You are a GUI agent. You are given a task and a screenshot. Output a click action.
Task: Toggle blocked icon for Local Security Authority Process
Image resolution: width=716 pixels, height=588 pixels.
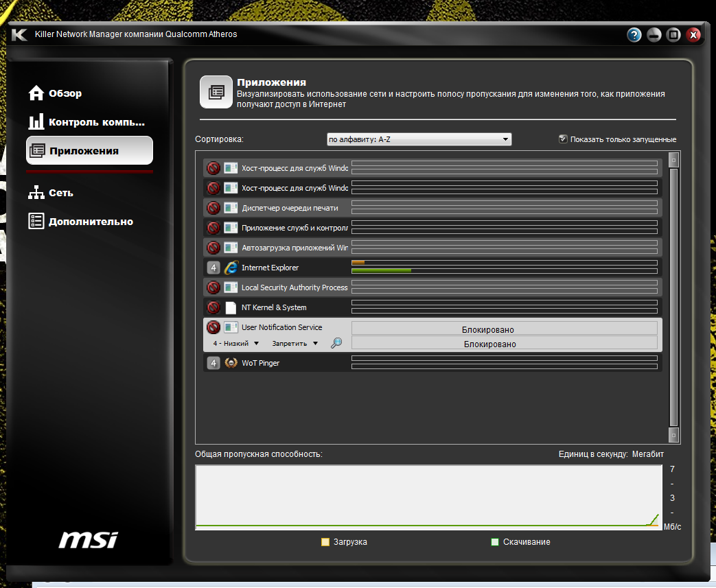click(x=213, y=287)
